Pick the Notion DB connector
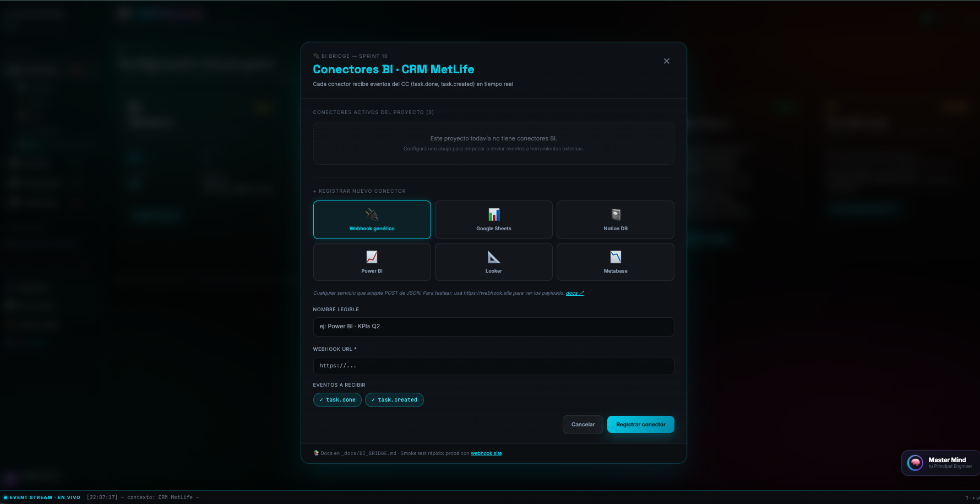This screenshot has width=980, height=504. (615, 220)
